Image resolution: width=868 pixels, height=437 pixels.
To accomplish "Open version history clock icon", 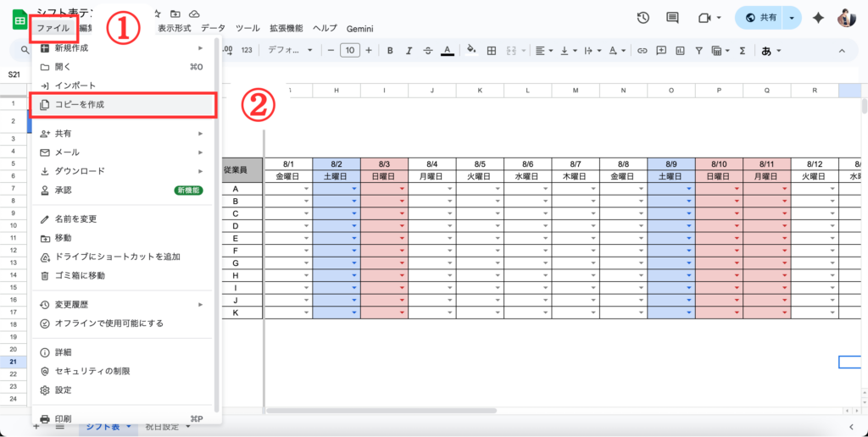I will click(x=643, y=18).
